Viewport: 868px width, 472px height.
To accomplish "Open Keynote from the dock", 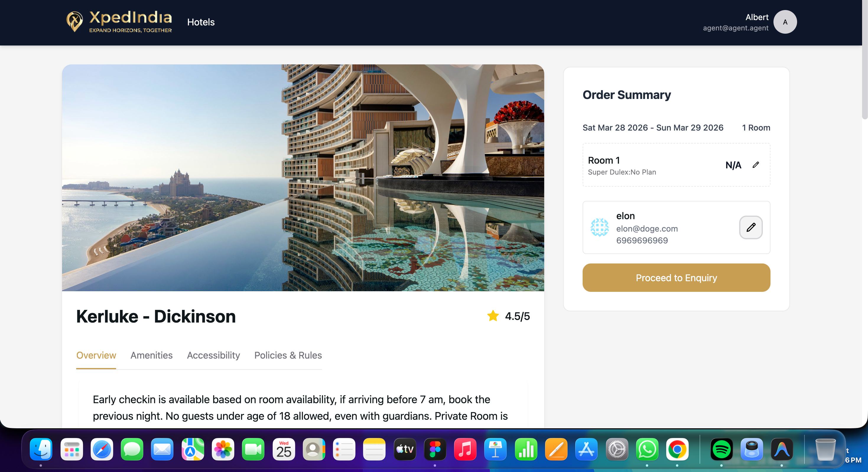I will click(x=495, y=449).
